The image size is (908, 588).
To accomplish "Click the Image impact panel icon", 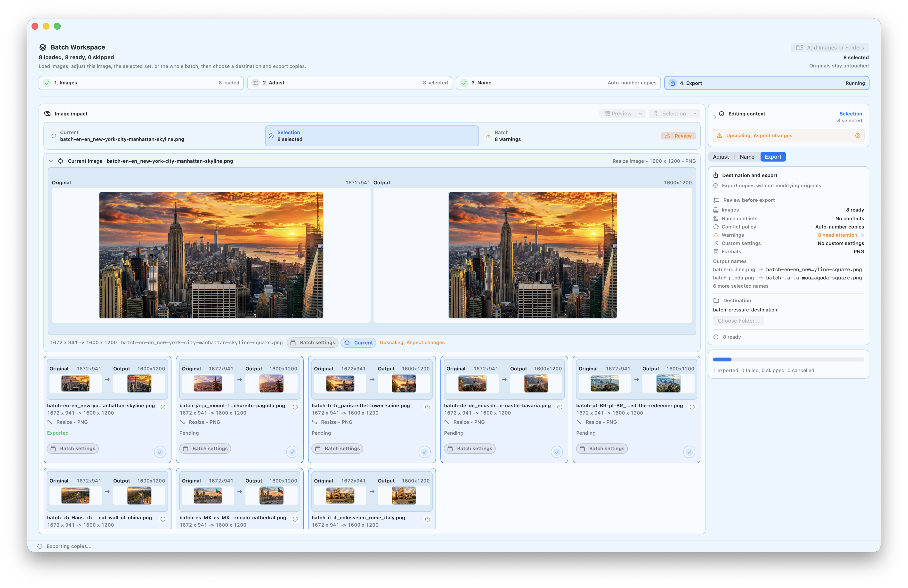I will pyautogui.click(x=47, y=114).
